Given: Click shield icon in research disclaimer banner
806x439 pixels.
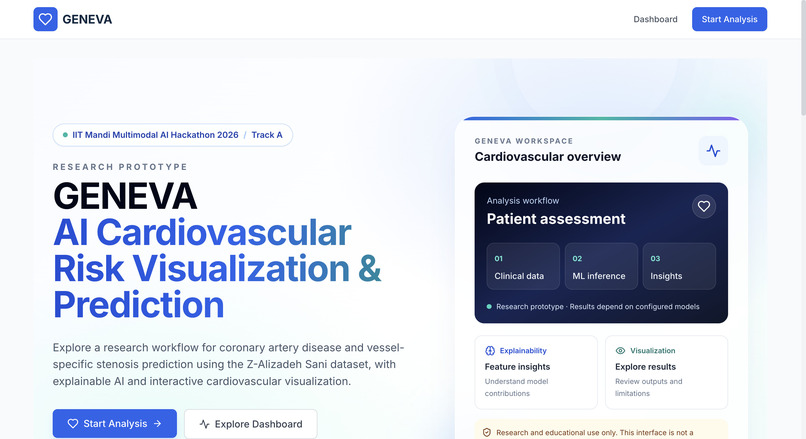Looking at the screenshot, I should pos(487,433).
